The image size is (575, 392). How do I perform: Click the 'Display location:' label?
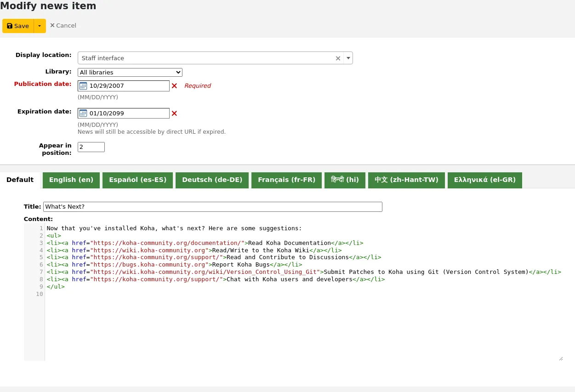44,55
